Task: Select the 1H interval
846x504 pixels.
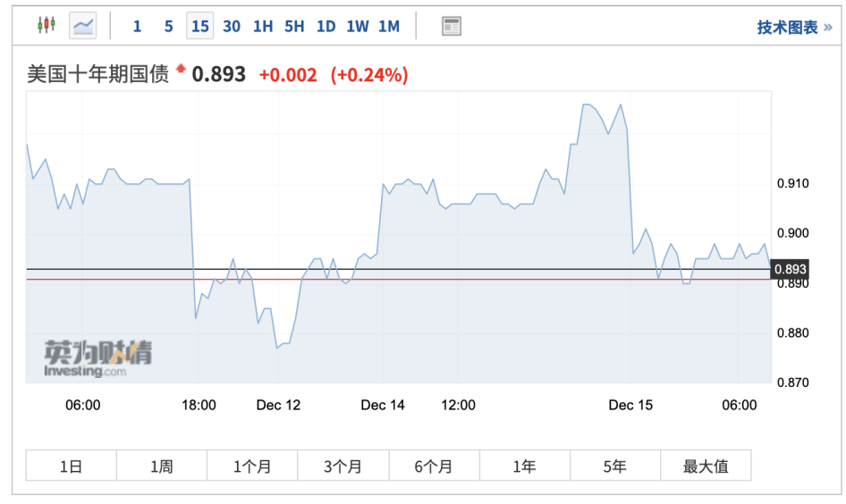Action: point(263,26)
